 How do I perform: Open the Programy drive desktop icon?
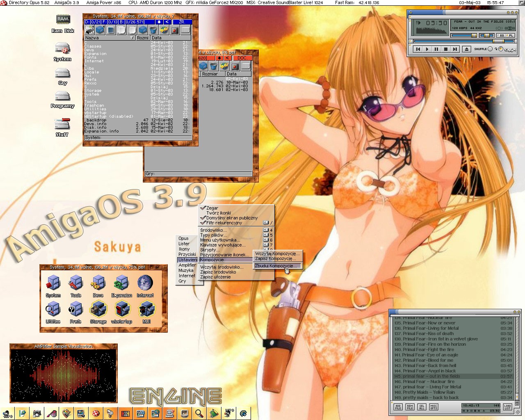[x=62, y=99]
